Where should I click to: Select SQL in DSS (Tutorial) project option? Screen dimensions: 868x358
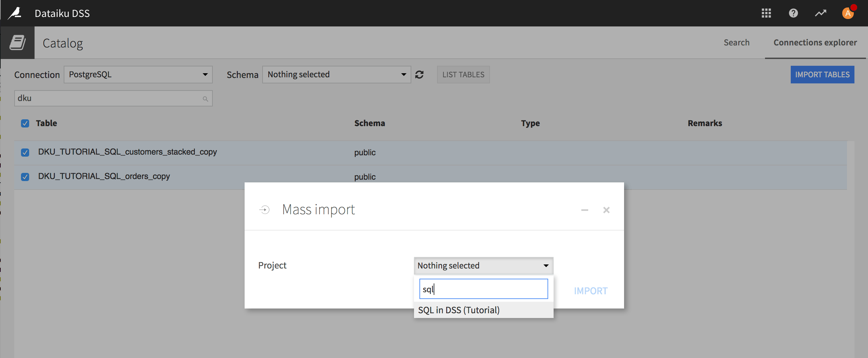click(x=459, y=310)
